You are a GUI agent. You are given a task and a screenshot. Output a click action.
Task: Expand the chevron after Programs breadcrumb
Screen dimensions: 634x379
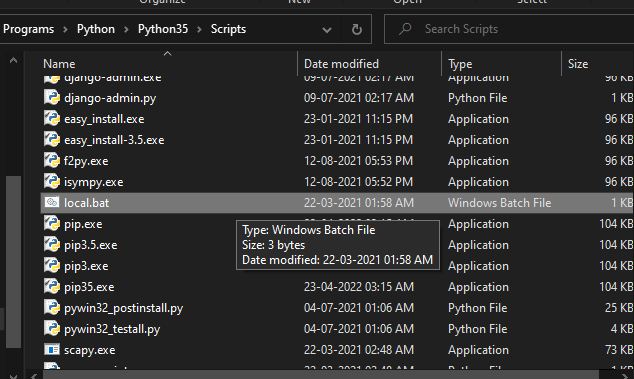(x=65, y=30)
